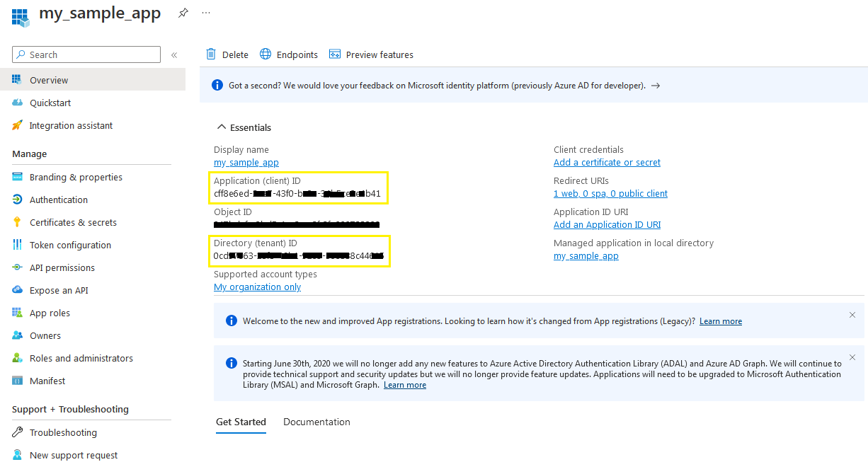Viewport: 868px width, 462px height.
Task: Switch to the Documentation tab
Action: 316,422
